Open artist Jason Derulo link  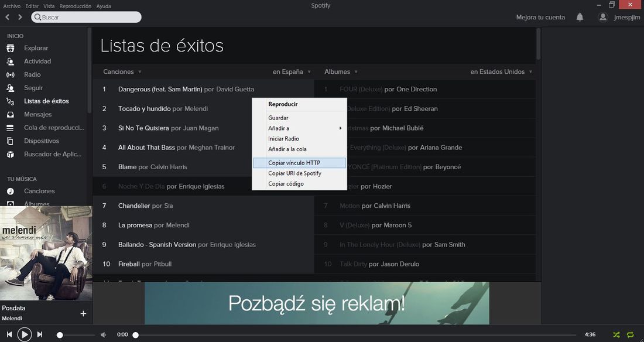tap(399, 264)
